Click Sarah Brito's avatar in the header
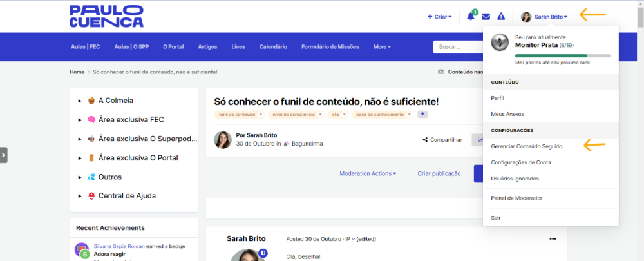Image resolution: width=644 pixels, height=261 pixels. tap(526, 17)
